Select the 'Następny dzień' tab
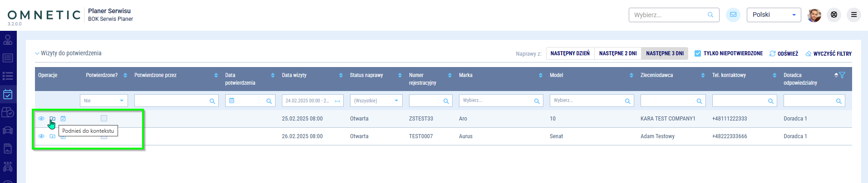 (x=570, y=53)
